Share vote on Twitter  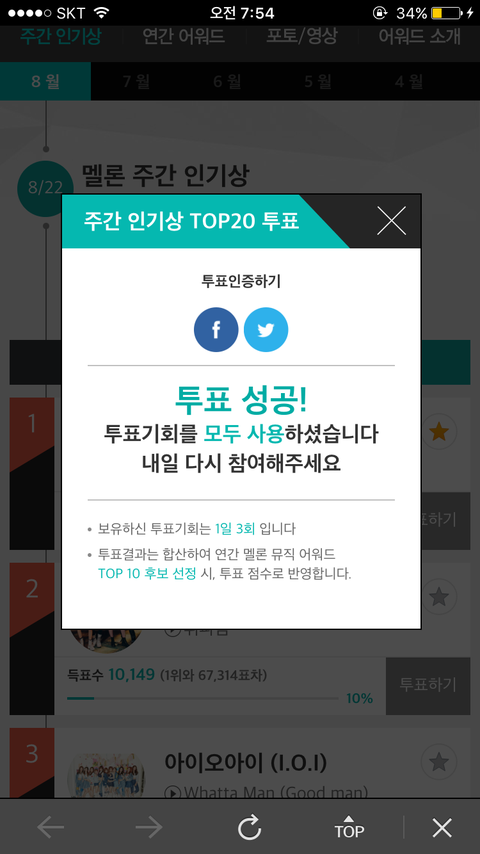coord(266,330)
